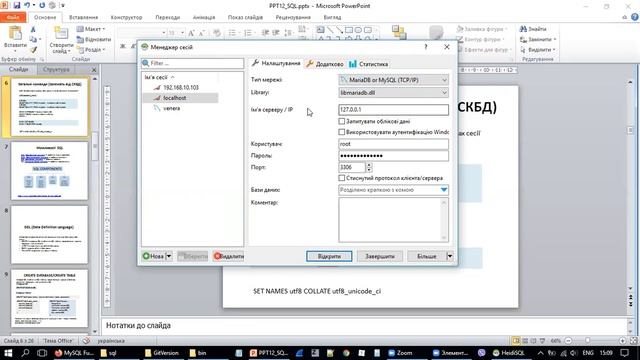Click the server name/IP field 127.0.0.1
This screenshot has width=640, height=360.
point(393,109)
